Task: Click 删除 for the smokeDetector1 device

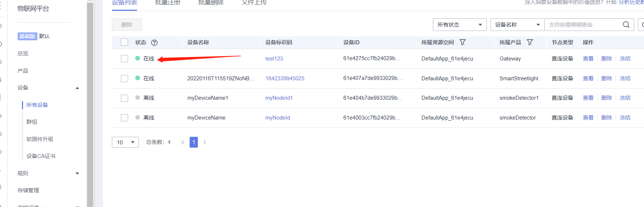Action: 607,98
